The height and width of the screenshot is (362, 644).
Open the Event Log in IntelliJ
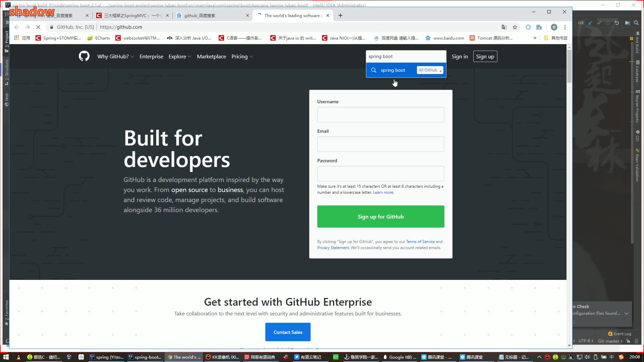click(x=620, y=334)
